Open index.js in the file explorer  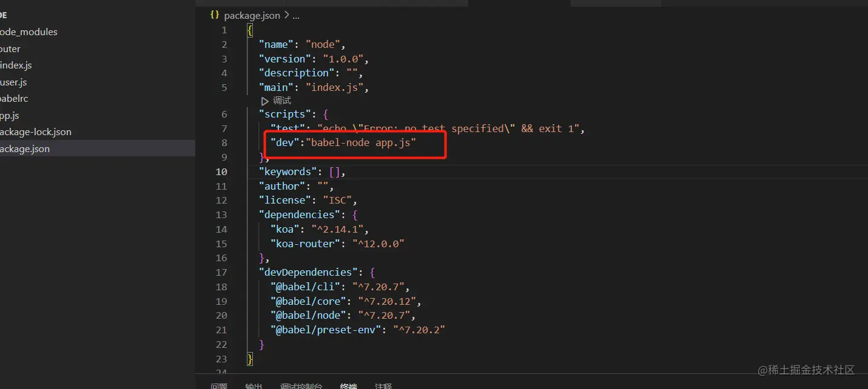click(16, 65)
